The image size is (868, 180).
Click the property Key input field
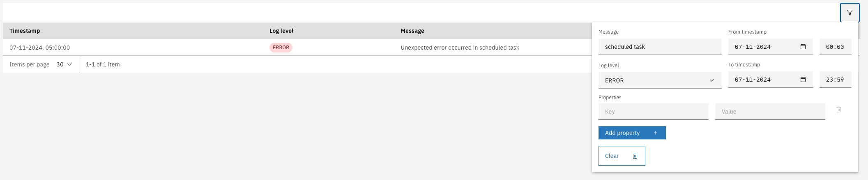(x=653, y=112)
